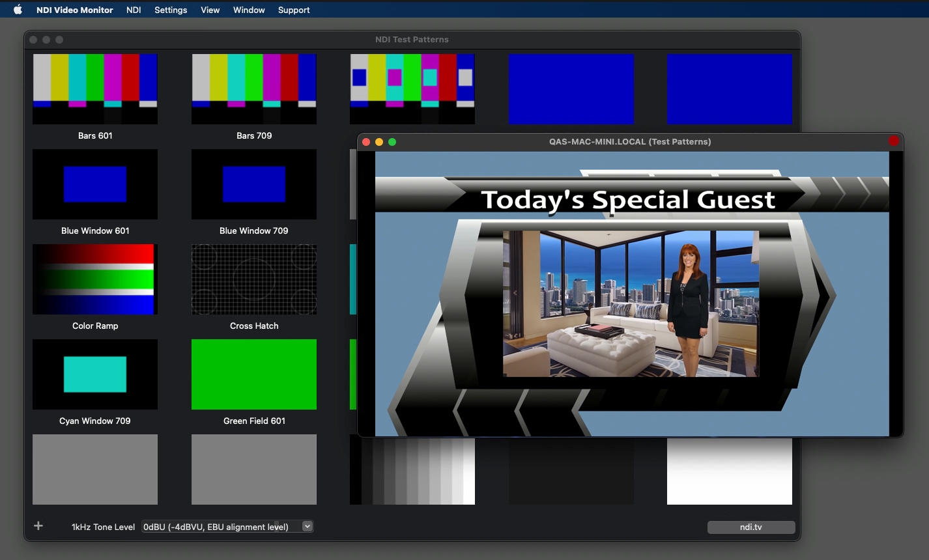Screen dimensions: 929x560
Task: Click the ndi.tv link button
Action: pos(750,527)
